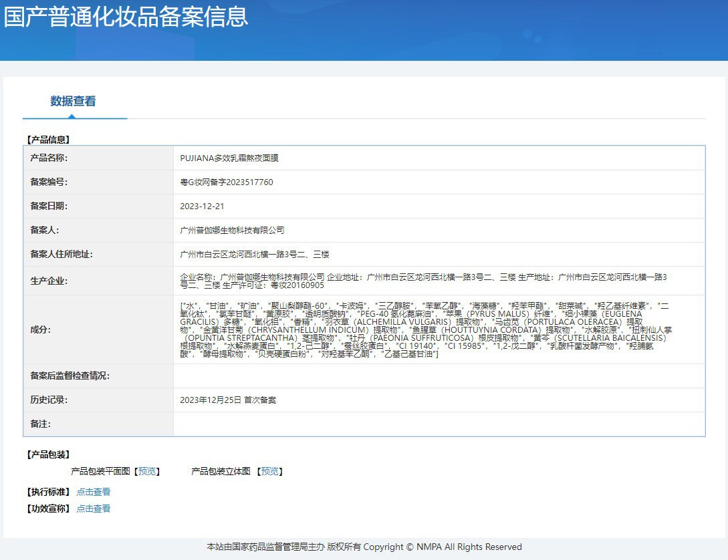Open 点击查看 link beside 功效宣称
The width and height of the screenshot is (728, 560).
94,509
